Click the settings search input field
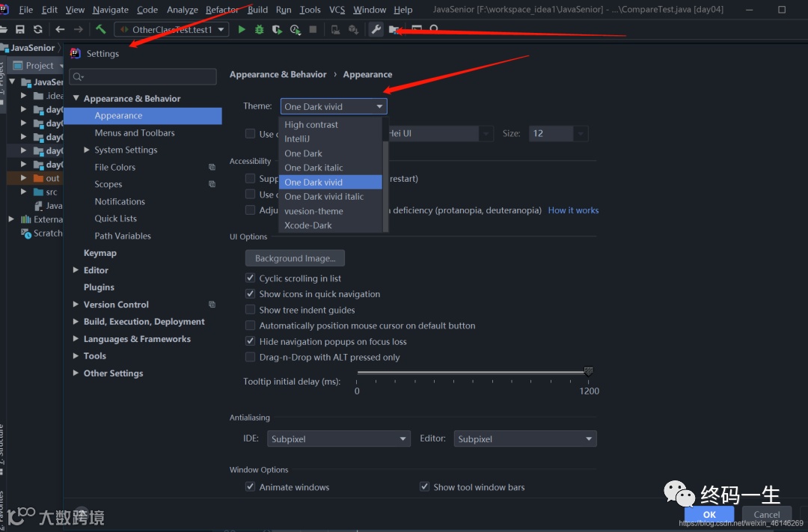The width and height of the screenshot is (808, 532). coord(143,76)
